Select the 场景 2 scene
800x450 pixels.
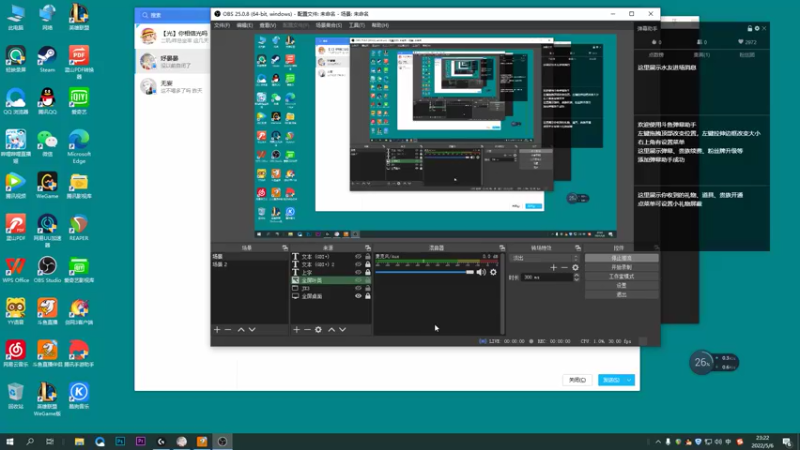[249, 264]
